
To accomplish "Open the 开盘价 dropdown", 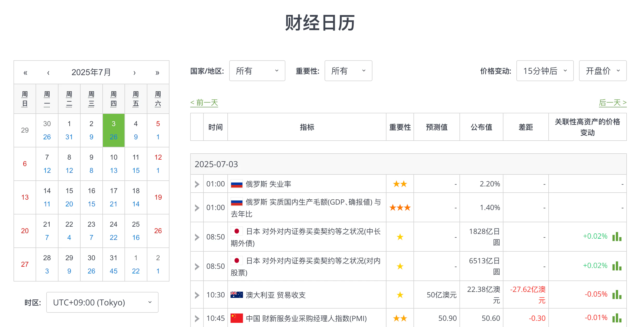I will [x=602, y=71].
